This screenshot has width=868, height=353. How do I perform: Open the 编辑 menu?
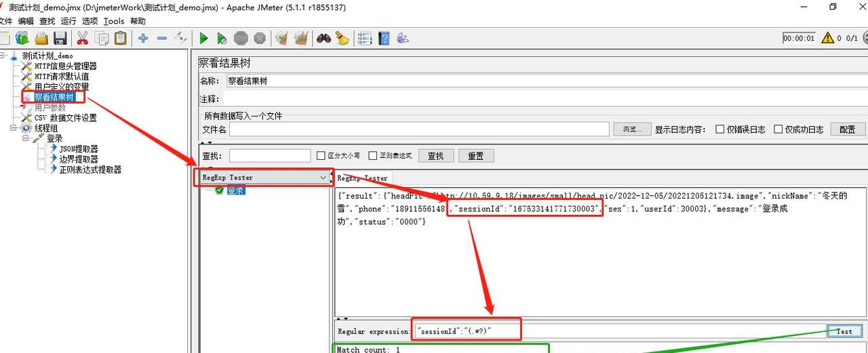25,21
